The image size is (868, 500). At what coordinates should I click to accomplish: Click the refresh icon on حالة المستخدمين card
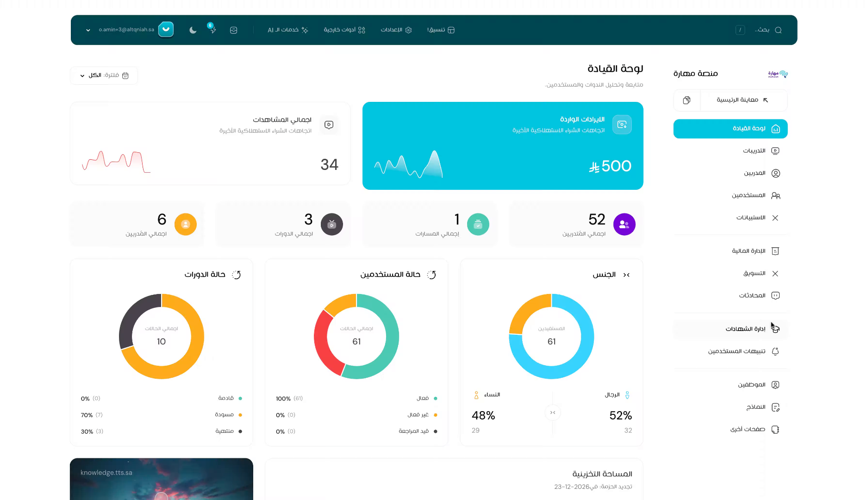[431, 275]
